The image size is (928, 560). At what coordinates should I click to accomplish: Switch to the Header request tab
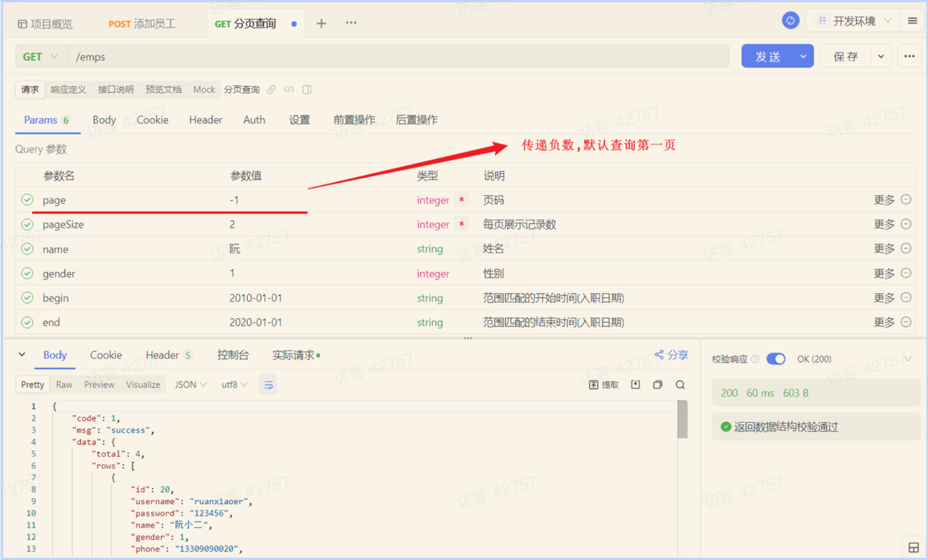pos(205,120)
